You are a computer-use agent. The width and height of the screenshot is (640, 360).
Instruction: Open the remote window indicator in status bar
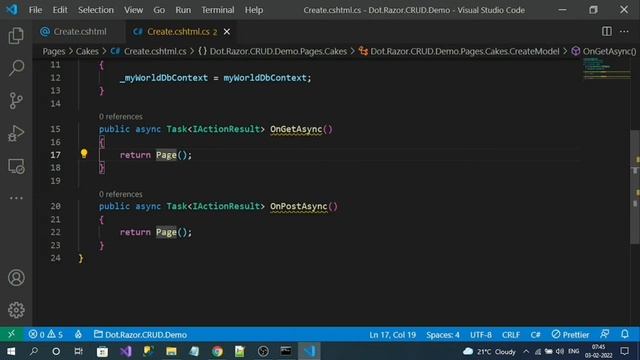coord(11,334)
